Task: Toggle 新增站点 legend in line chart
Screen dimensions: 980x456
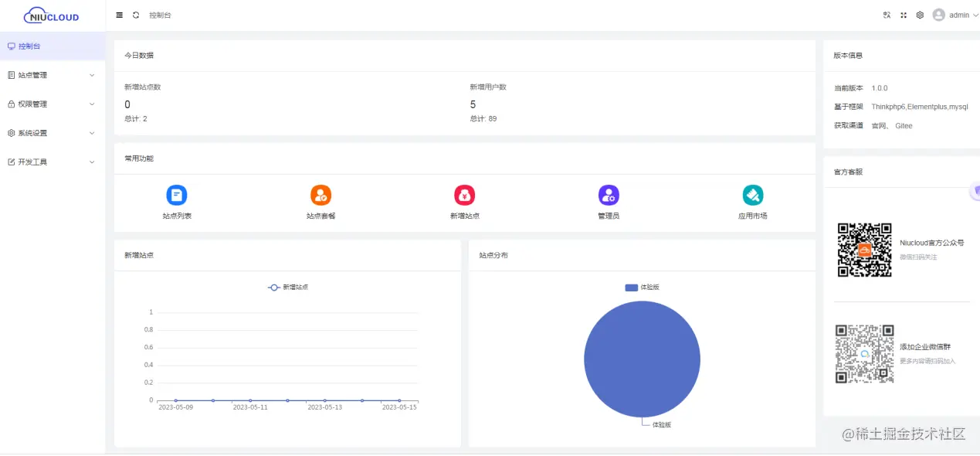Action: tap(288, 287)
